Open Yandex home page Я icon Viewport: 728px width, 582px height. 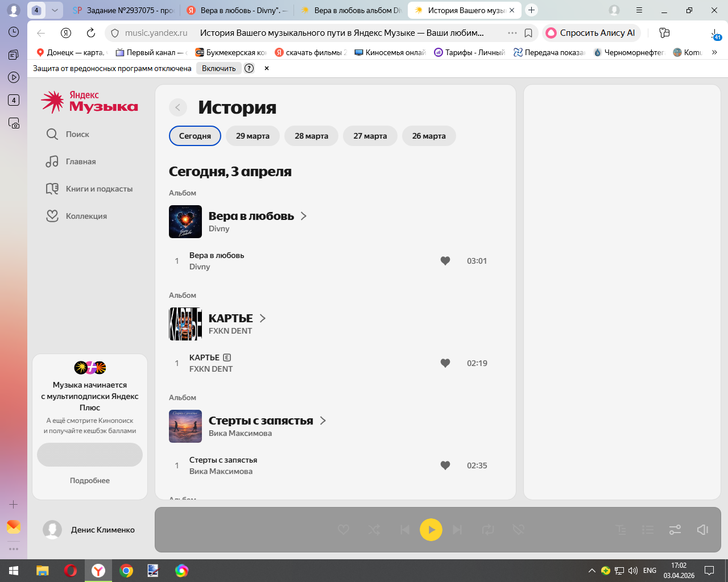[x=66, y=33]
